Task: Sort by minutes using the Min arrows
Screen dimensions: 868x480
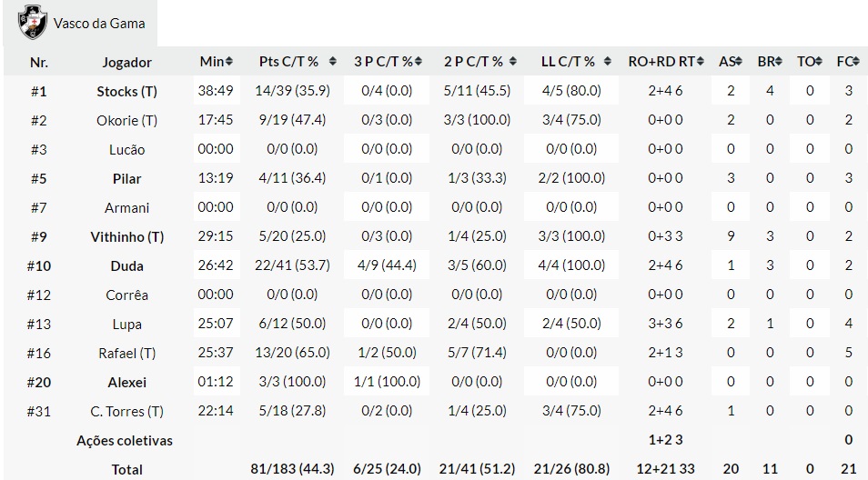Action: (229, 62)
